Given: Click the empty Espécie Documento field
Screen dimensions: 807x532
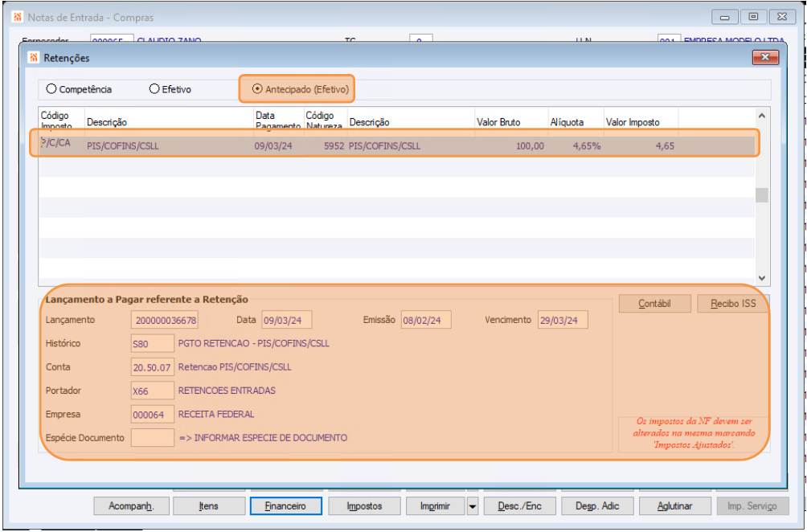Looking at the screenshot, I should 153,438.
